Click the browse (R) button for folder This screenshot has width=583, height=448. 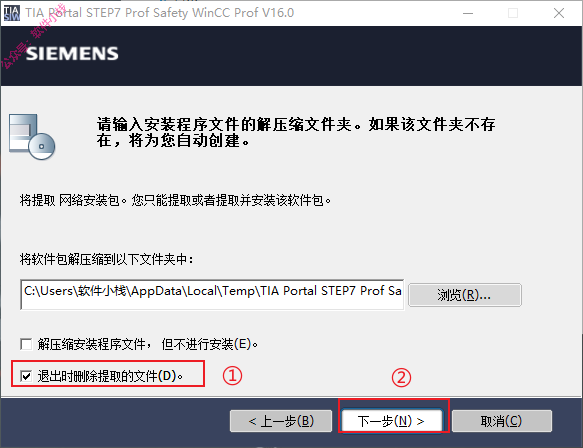pyautogui.click(x=464, y=295)
